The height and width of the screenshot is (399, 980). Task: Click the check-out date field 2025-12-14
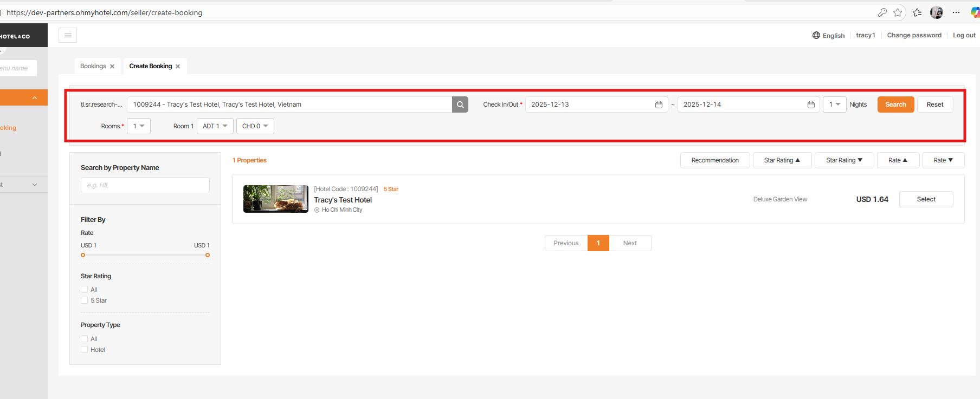(x=749, y=104)
